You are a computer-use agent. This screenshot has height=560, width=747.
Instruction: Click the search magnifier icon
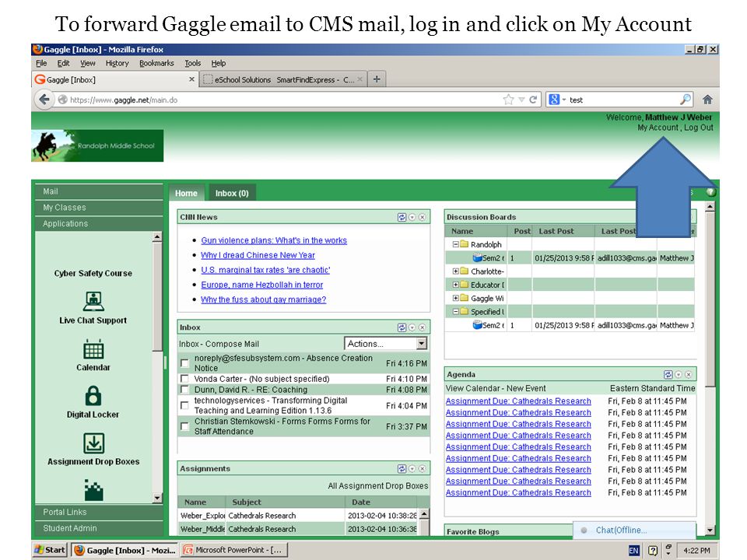[685, 100]
